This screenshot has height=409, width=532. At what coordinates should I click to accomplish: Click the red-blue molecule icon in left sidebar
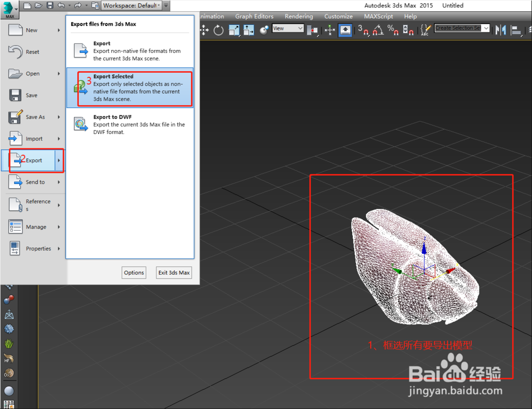(9, 300)
